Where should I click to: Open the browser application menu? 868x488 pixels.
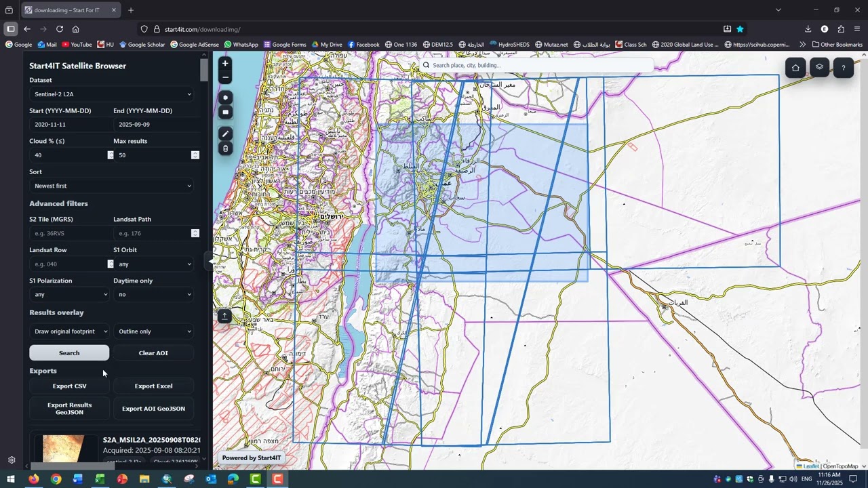point(857,29)
